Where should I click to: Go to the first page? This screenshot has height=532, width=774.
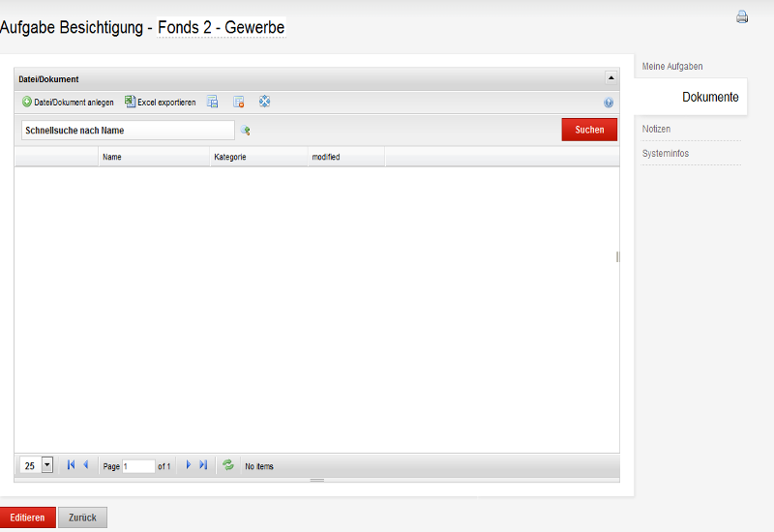pyautogui.click(x=71, y=465)
